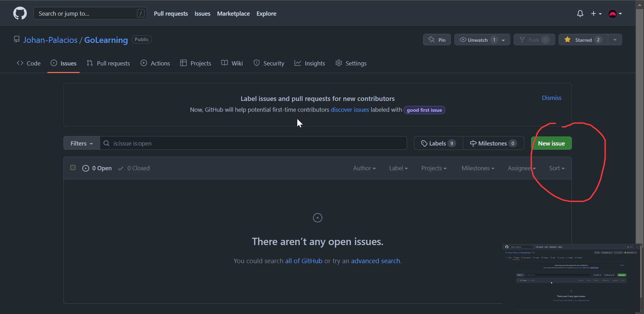Expand the Filters dropdown

tap(82, 143)
